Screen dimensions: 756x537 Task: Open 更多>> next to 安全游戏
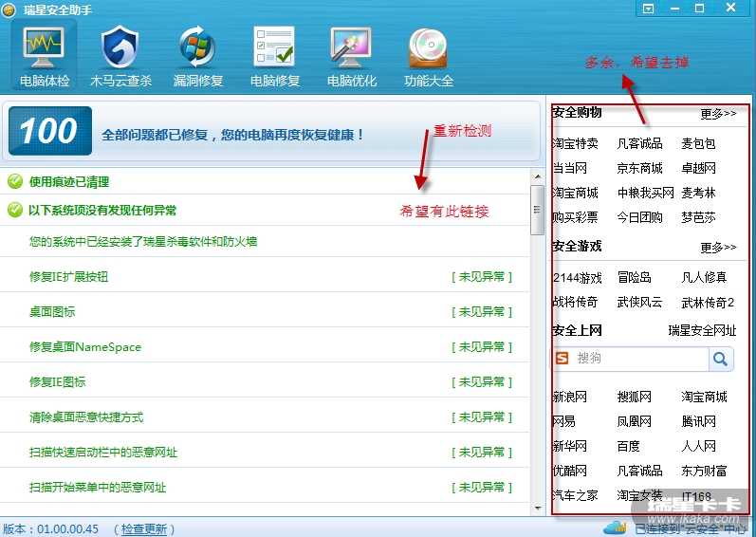point(718,248)
